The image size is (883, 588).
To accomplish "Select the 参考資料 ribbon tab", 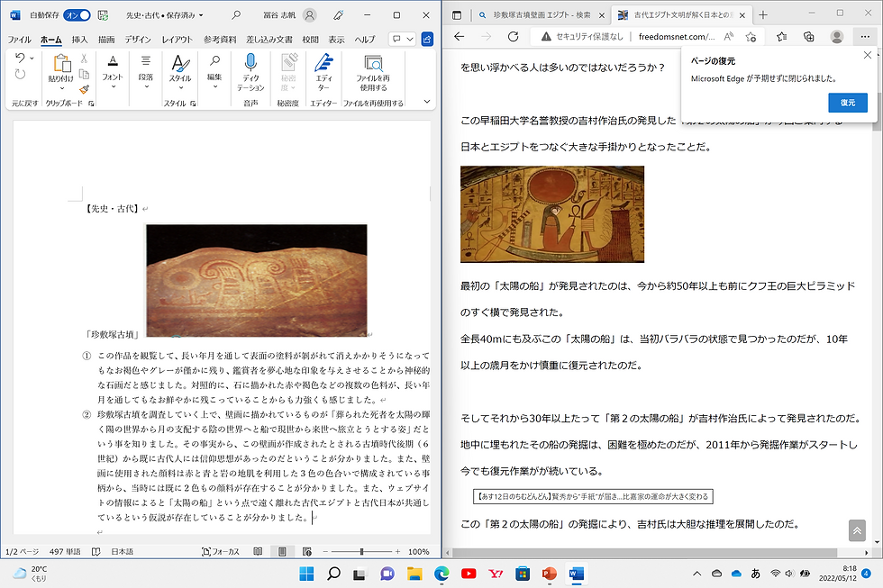I will (220, 40).
